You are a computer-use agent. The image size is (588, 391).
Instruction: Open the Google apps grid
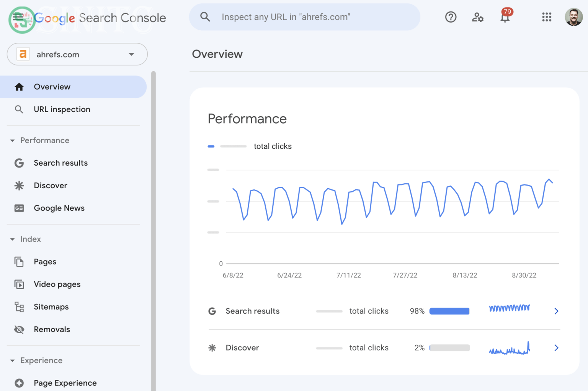(547, 17)
